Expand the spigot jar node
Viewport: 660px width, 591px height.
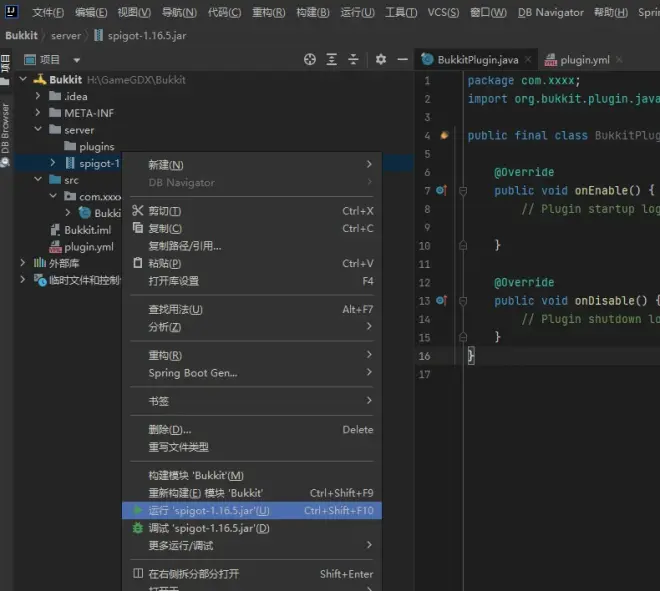[x=53, y=162]
